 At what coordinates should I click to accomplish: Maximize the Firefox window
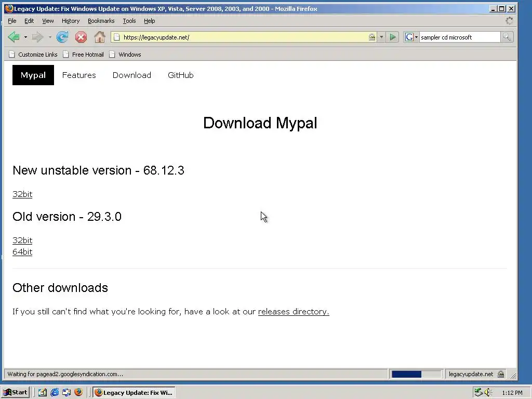[x=502, y=9]
